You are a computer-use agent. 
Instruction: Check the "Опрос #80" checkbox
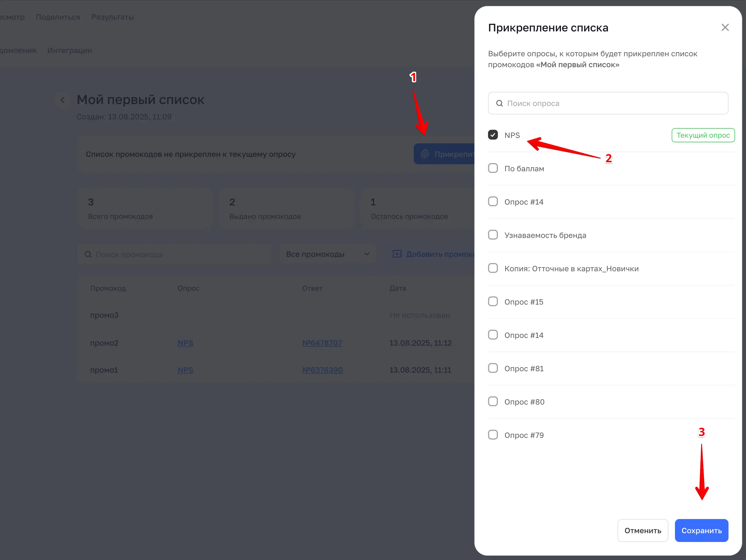point(493,402)
